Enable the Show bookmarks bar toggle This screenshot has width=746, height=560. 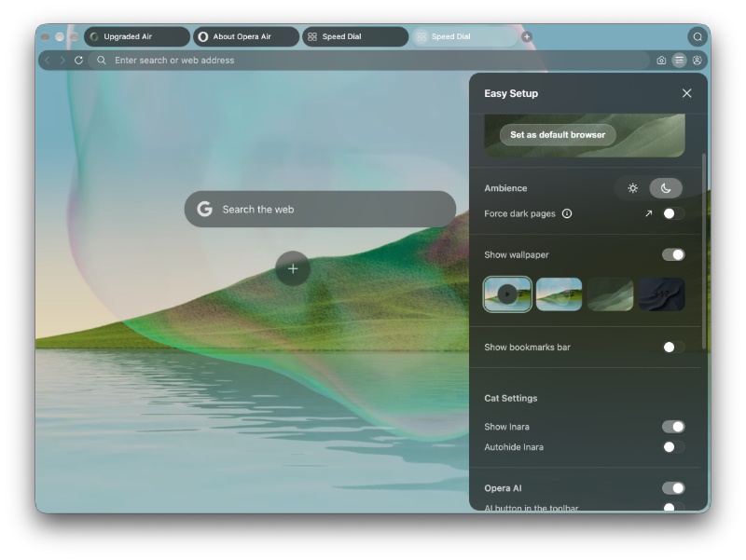point(673,347)
